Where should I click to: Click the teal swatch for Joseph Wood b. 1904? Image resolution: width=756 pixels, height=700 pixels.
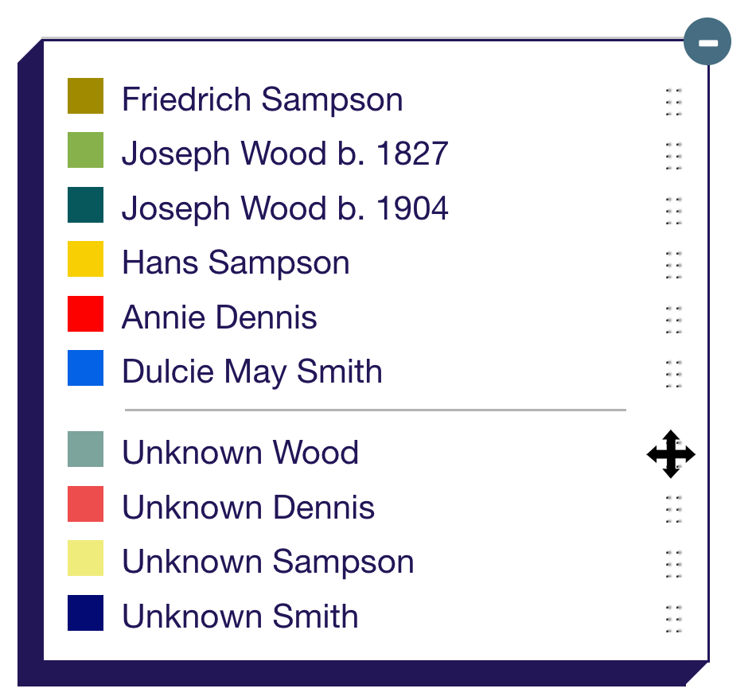tap(85, 204)
